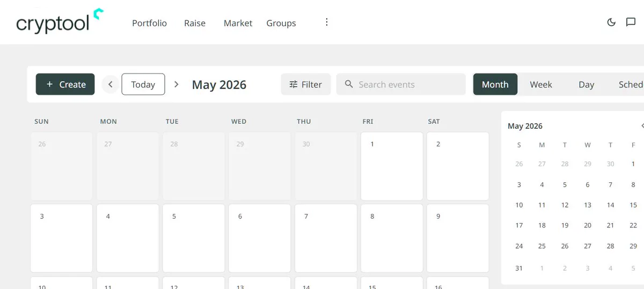Select May 2 cell in main calendar
Image resolution: width=644 pixels, height=289 pixels.
coord(458,166)
